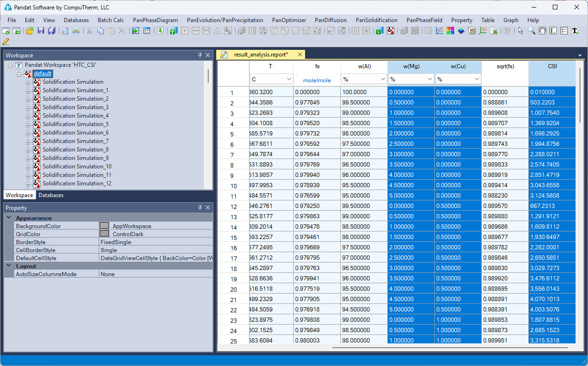Image resolution: width=588 pixels, height=366 pixels.
Task: Switch to the Databases tab
Action: pyautogui.click(x=51, y=195)
